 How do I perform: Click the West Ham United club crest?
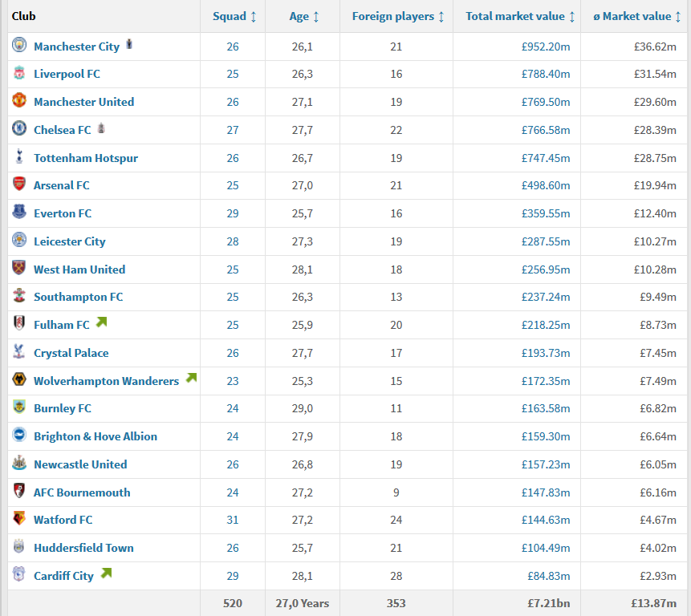(19, 268)
